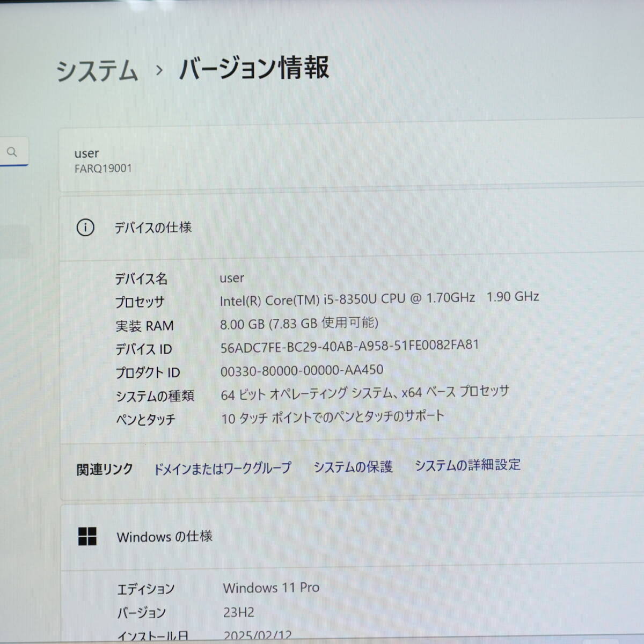644x644 pixels.
Task: Click the ペンとタッチ label
Action: point(145,419)
